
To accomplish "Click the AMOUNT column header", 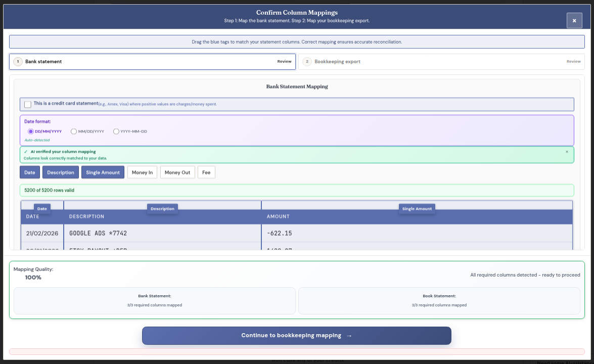I will click(x=417, y=217).
